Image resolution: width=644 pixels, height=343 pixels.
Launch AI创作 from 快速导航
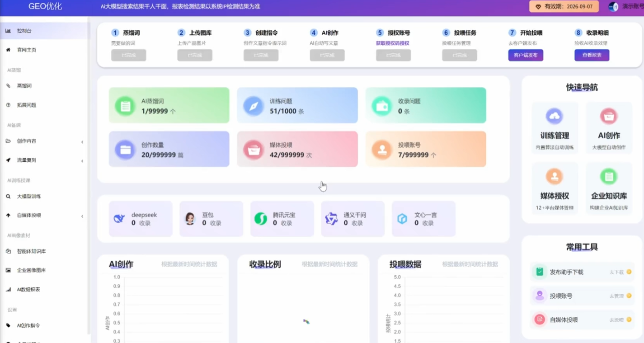609,127
